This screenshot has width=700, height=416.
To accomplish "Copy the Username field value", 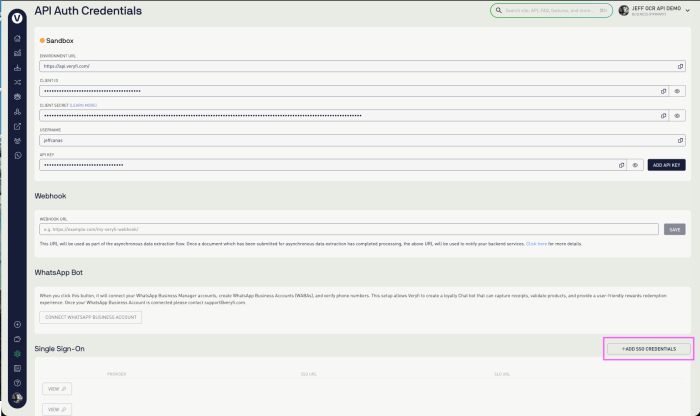I will pyautogui.click(x=680, y=141).
